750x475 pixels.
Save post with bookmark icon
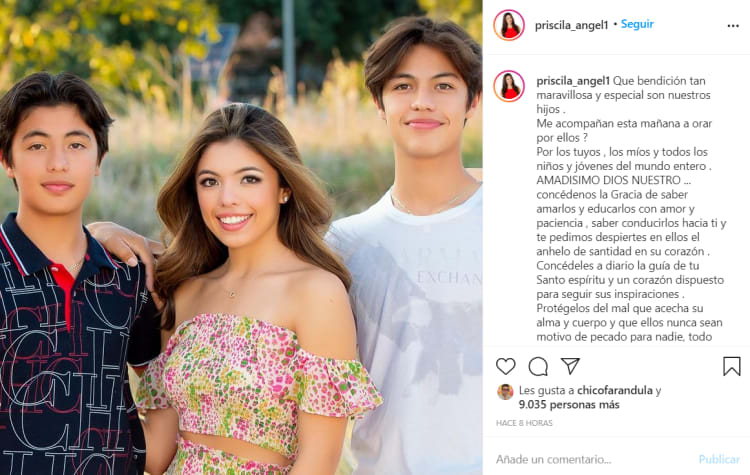(731, 366)
